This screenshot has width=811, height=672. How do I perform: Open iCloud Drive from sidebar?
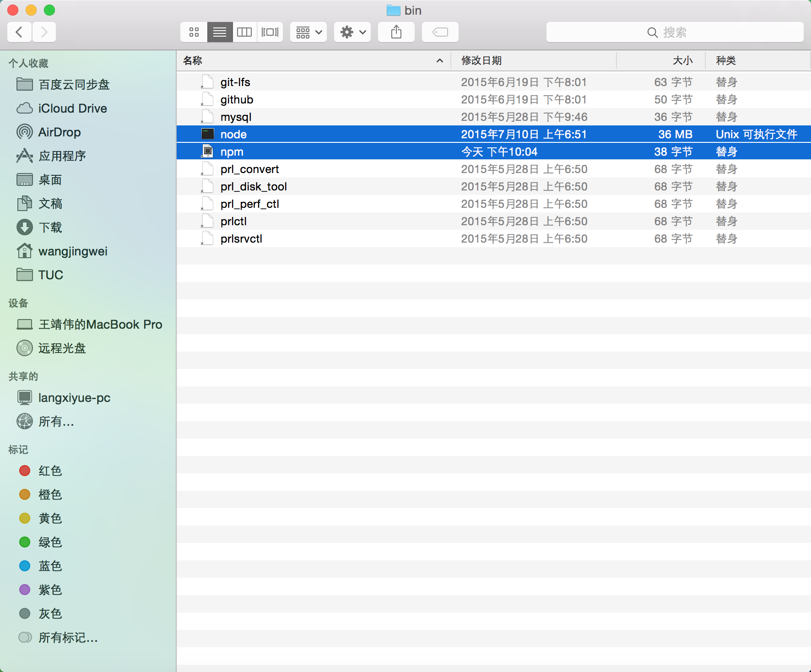(x=72, y=108)
